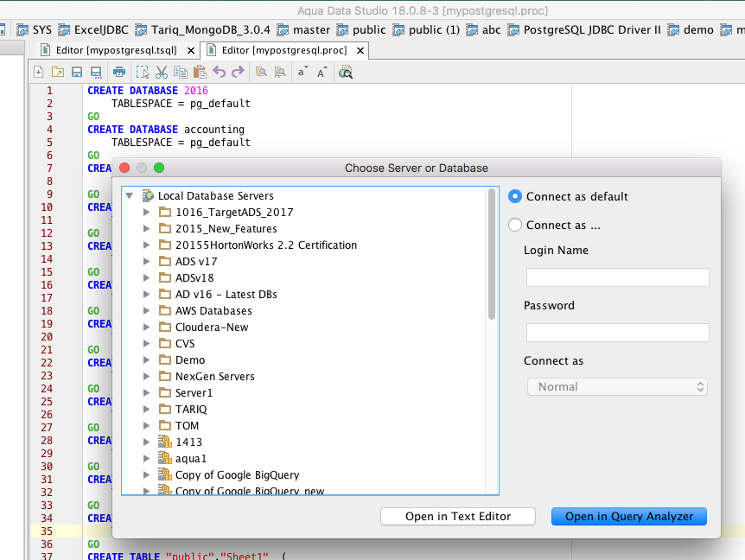Select the 1413 server icon
745x560 pixels.
(165, 442)
